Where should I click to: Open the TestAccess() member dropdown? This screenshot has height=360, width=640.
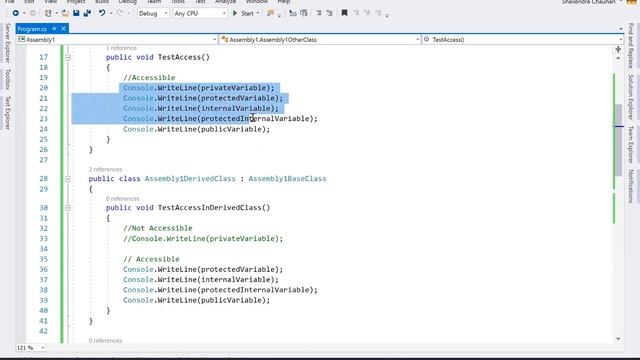(522, 40)
